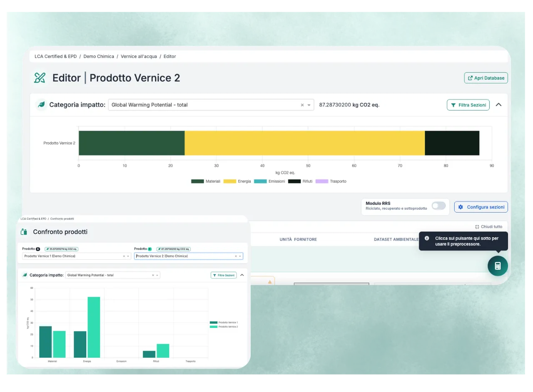533x392 pixels.
Task: Click the black Rifiuti segment of the stacked bar
Action: pyautogui.click(x=452, y=143)
